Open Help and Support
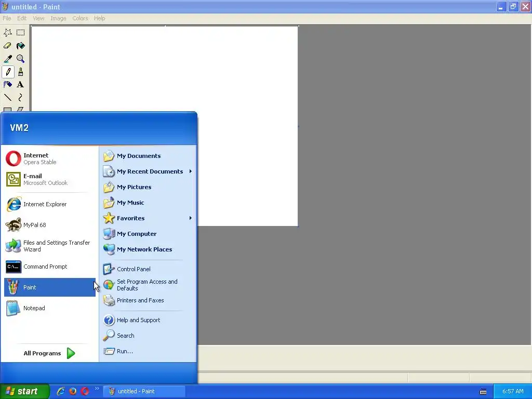 pyautogui.click(x=148, y=320)
